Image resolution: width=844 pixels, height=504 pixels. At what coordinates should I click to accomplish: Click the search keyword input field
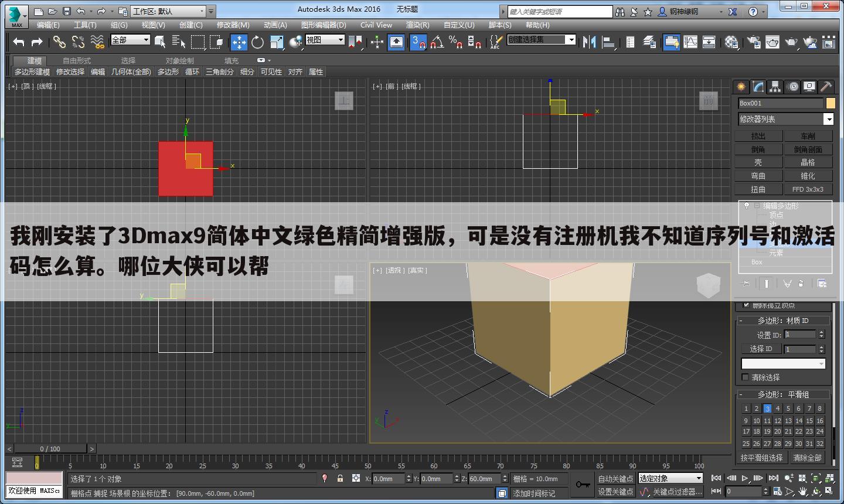click(x=559, y=11)
